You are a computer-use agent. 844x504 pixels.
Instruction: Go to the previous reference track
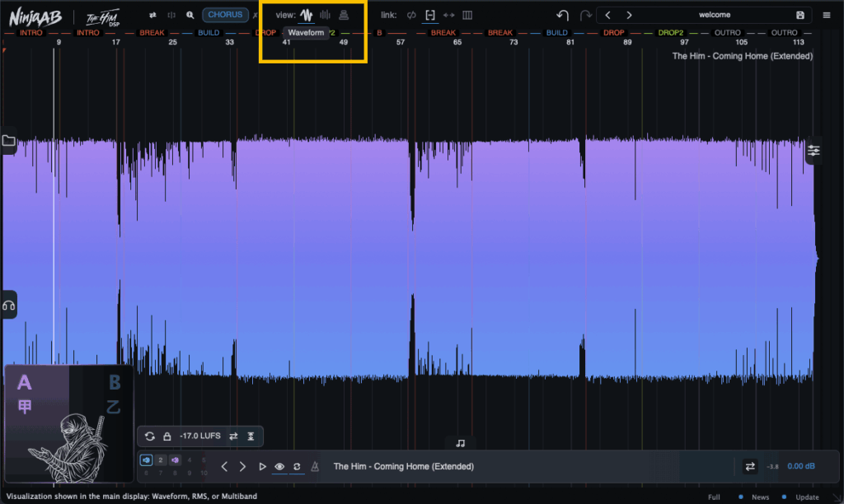tap(224, 466)
